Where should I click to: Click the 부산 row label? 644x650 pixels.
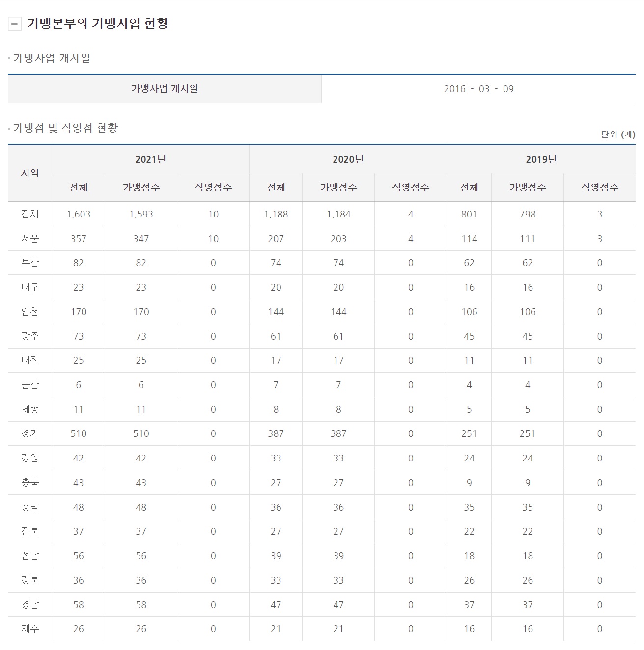pos(30,263)
